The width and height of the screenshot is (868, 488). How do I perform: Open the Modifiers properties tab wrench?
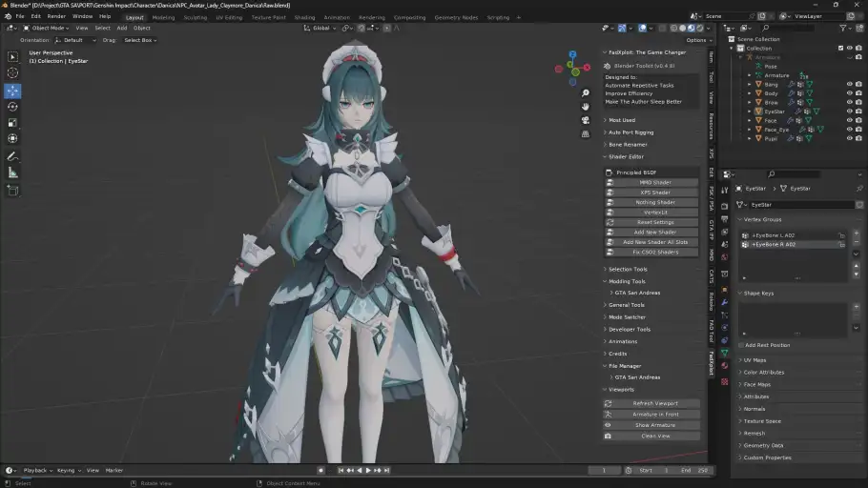(x=725, y=303)
